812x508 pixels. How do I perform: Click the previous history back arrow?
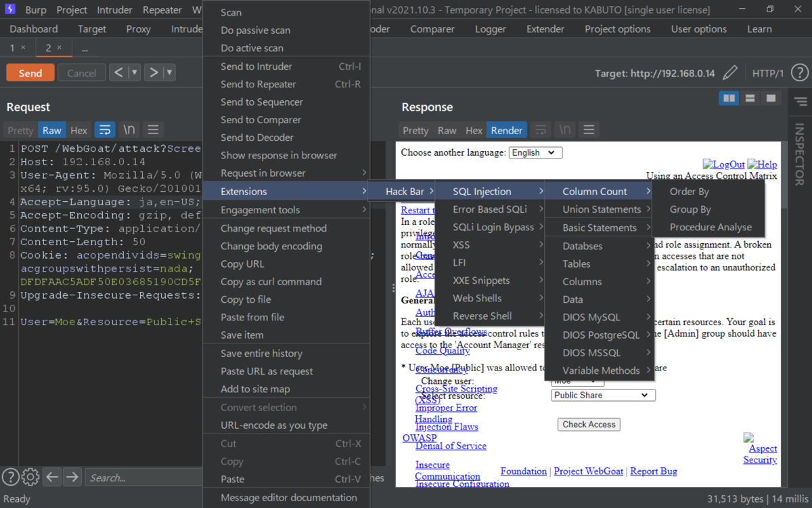(118, 72)
